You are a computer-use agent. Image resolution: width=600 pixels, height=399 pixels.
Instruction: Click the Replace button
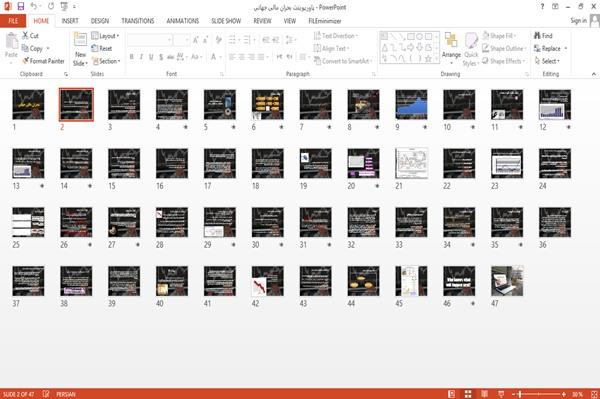[550, 49]
